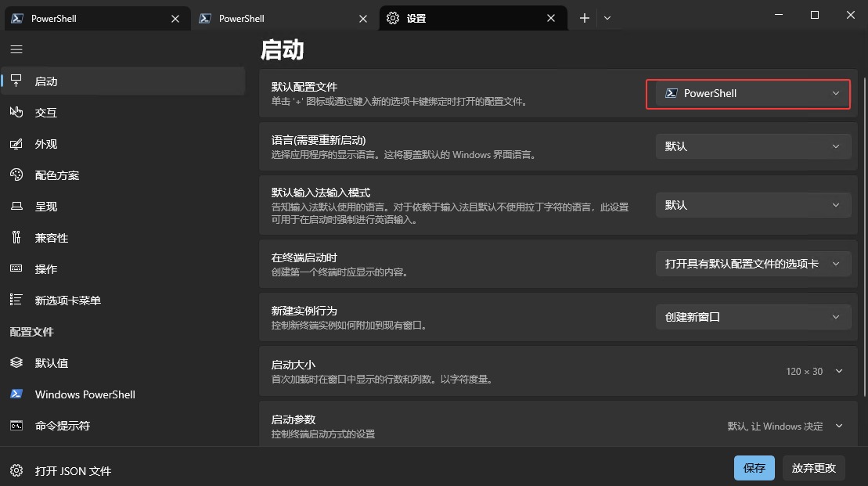Open 配色方案 color scheme palette icon
The height and width of the screenshot is (486, 868).
click(x=16, y=175)
